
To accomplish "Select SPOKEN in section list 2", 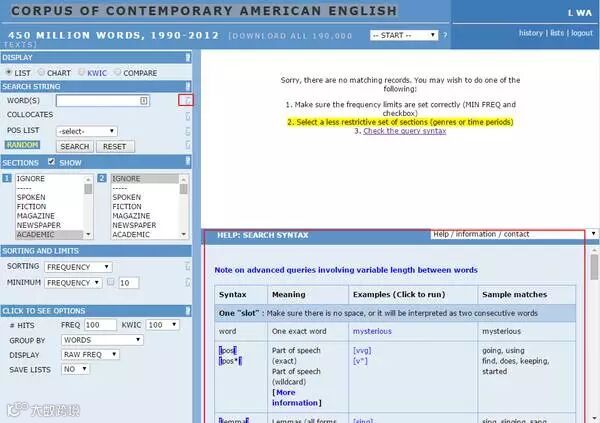I will [127, 197].
